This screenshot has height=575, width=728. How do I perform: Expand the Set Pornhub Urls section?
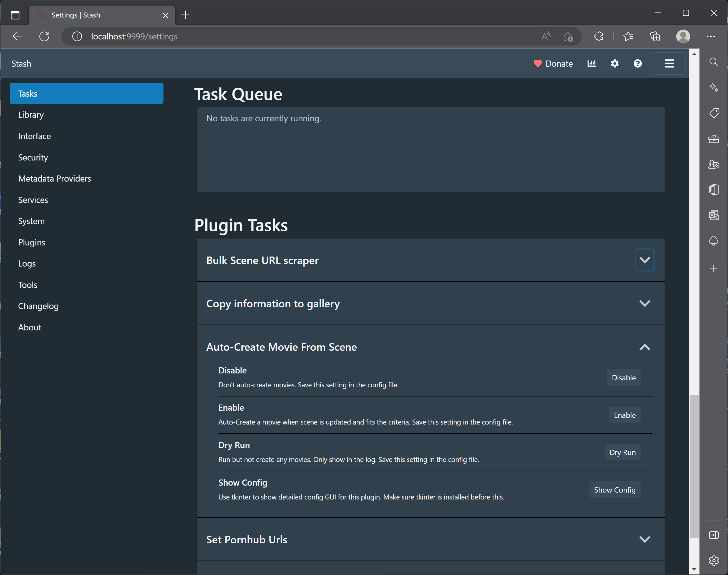(644, 539)
